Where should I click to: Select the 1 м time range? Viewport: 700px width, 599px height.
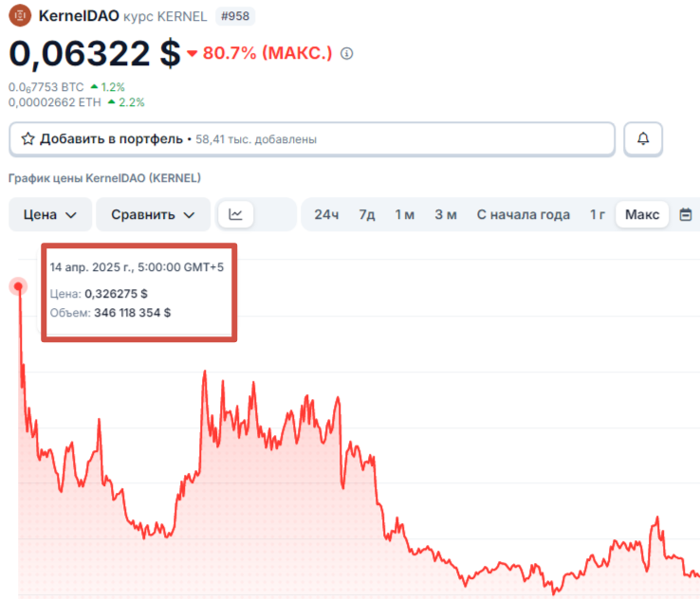(404, 214)
